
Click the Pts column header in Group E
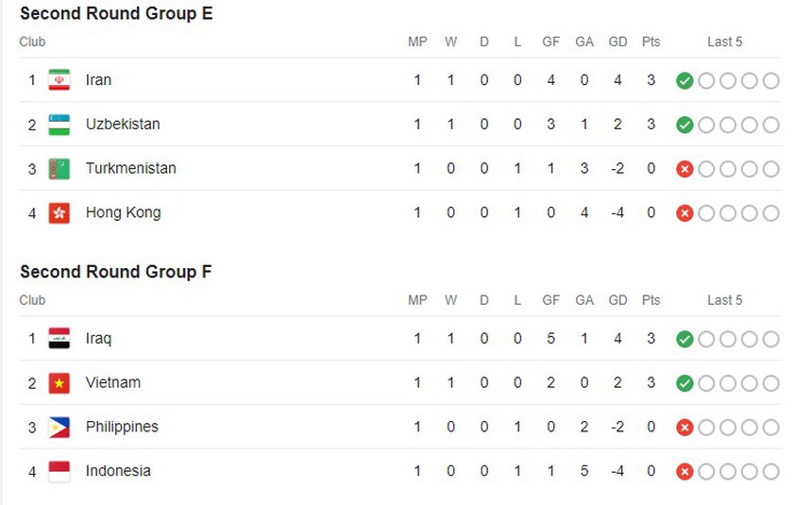(x=651, y=42)
